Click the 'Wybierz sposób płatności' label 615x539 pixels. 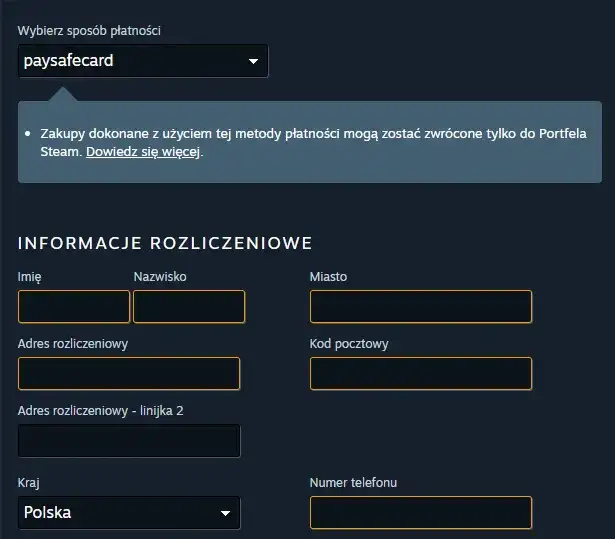pyautogui.click(x=89, y=31)
